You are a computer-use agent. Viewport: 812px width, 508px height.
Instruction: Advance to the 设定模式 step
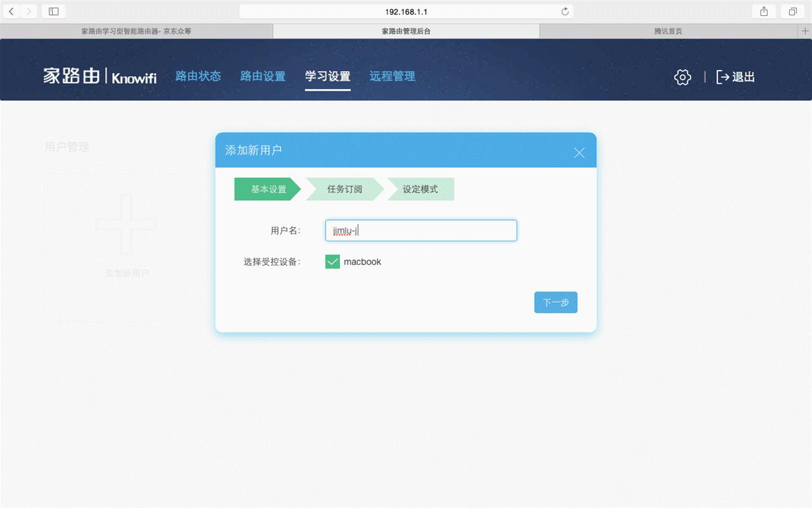[420, 189]
